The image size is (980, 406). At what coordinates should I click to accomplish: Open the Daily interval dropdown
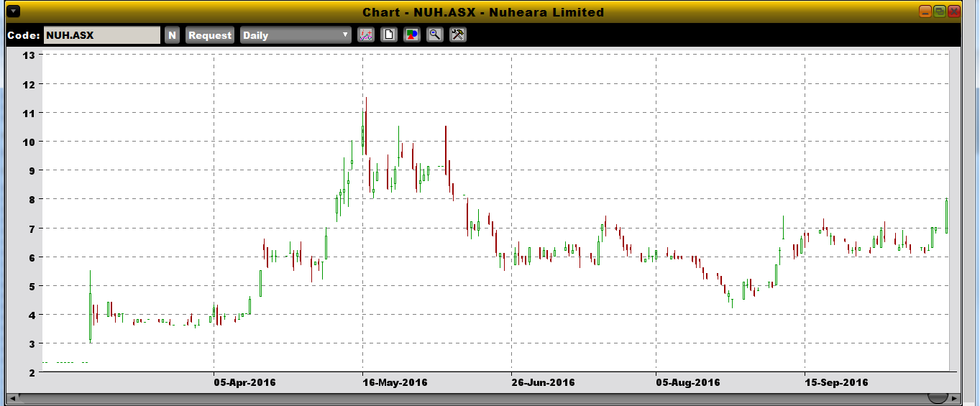coord(296,35)
